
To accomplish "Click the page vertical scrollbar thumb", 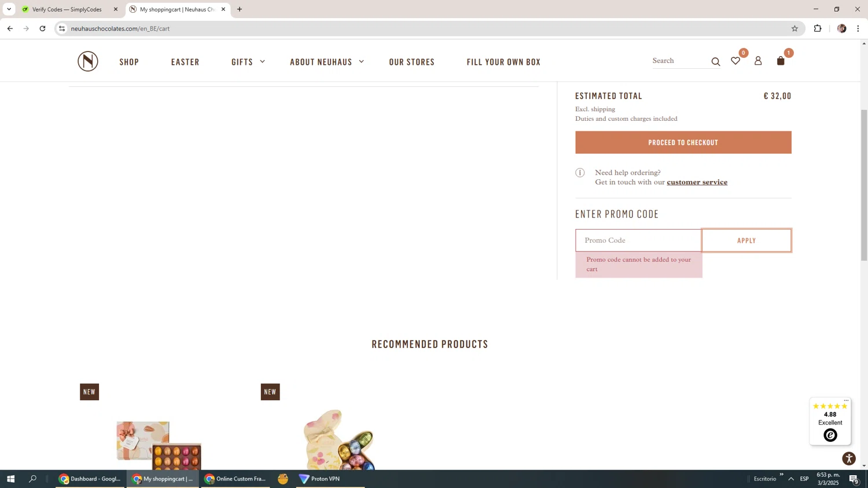I will (x=864, y=185).
